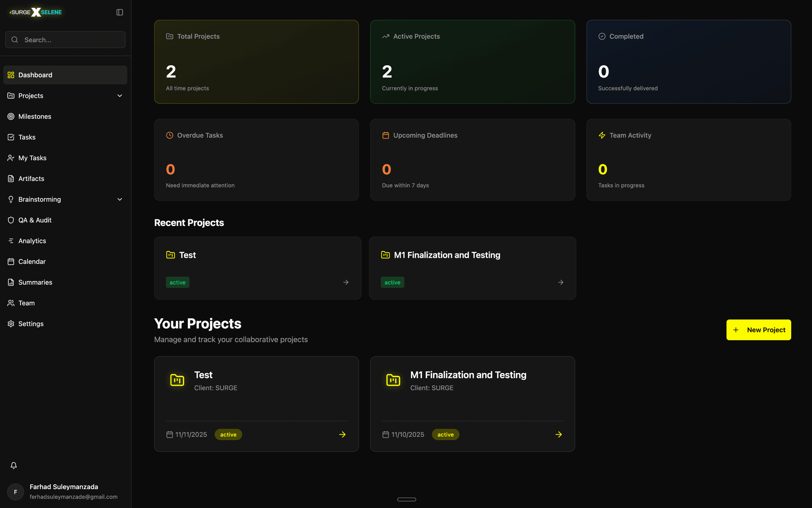
Task: Open the Summaries panel icon
Action: pos(11,282)
